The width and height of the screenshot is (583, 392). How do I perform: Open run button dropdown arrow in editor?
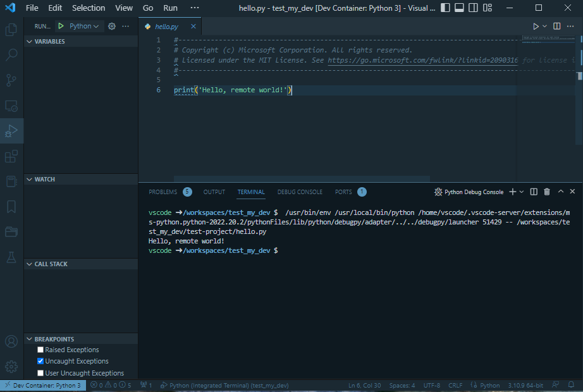[544, 26]
